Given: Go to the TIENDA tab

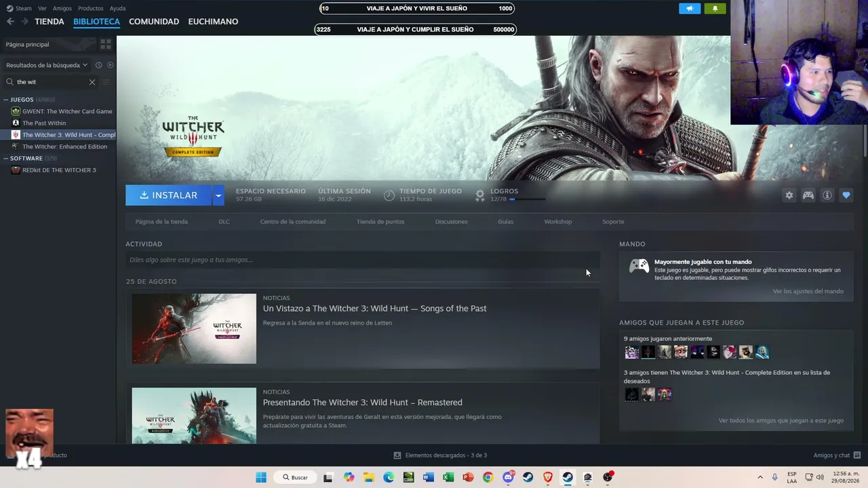Looking at the screenshot, I should (50, 22).
